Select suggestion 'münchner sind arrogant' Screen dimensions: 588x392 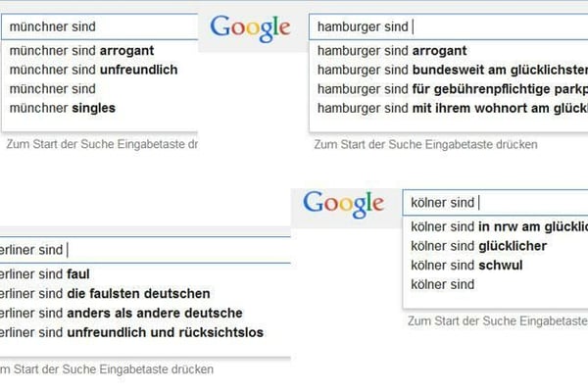click(x=81, y=50)
